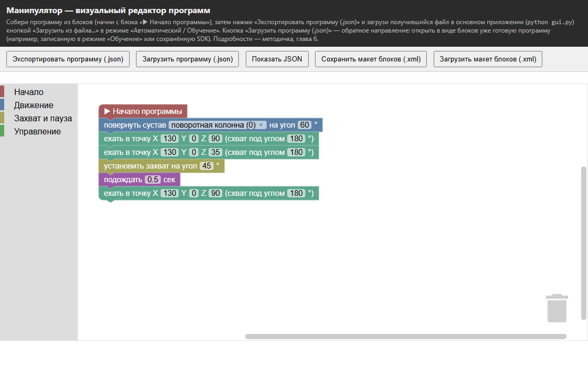
Task: Edit X value 130 in the Z 35 block
Action: pyautogui.click(x=170, y=152)
